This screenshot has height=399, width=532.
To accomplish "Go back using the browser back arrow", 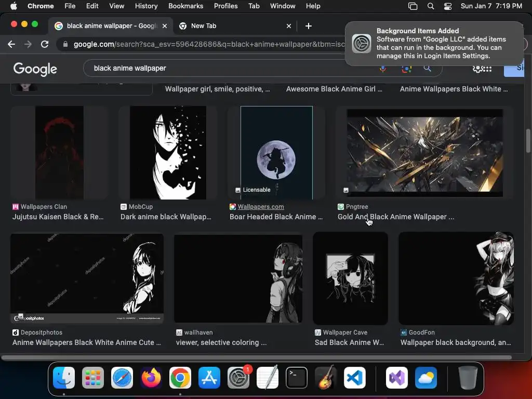I will [x=11, y=44].
